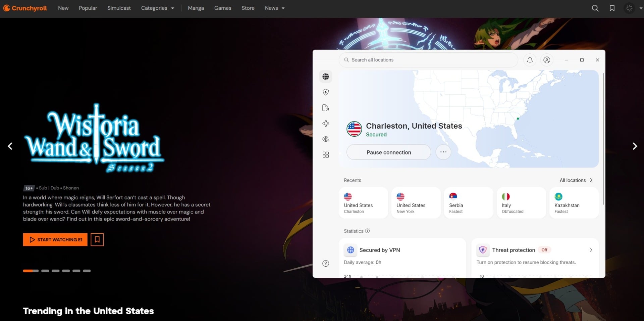Click Pause connection button
This screenshot has width=644, height=321.
click(x=389, y=152)
